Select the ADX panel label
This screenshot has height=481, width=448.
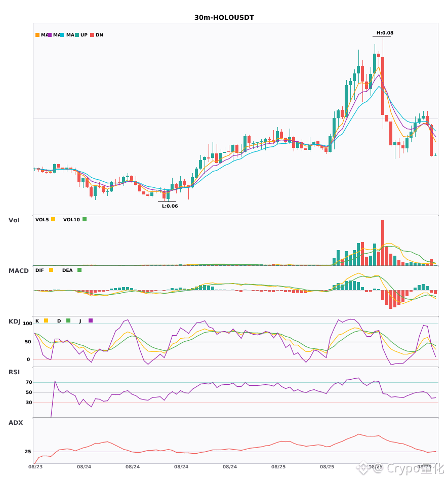[x=16, y=423]
